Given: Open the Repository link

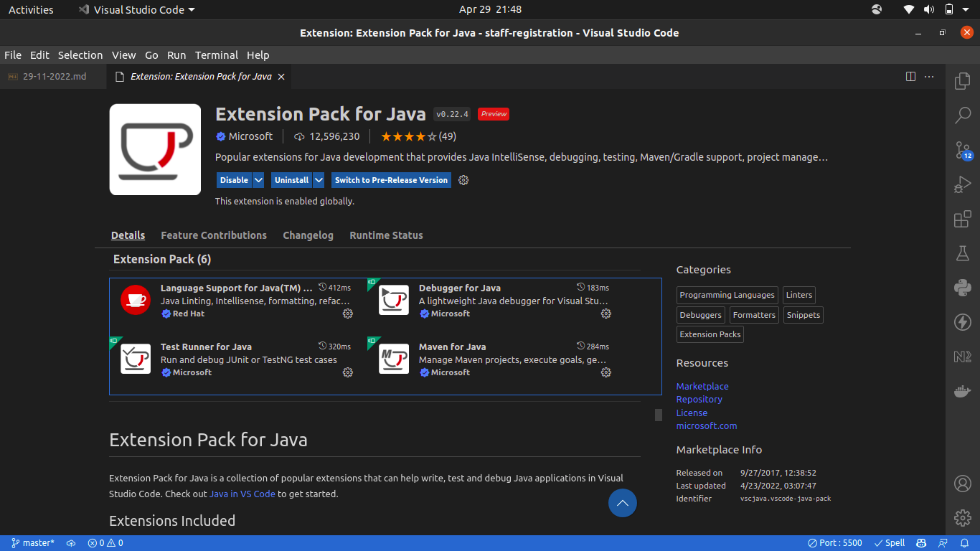Looking at the screenshot, I should point(699,399).
